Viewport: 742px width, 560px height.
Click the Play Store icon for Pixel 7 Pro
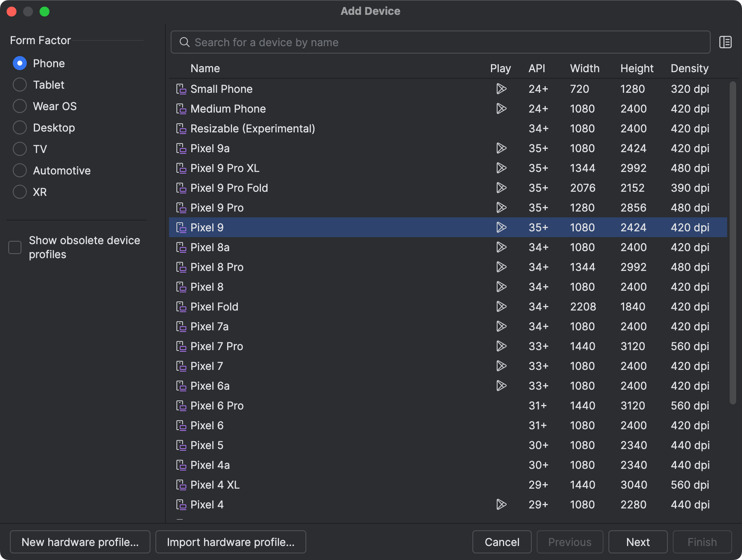coord(501,346)
